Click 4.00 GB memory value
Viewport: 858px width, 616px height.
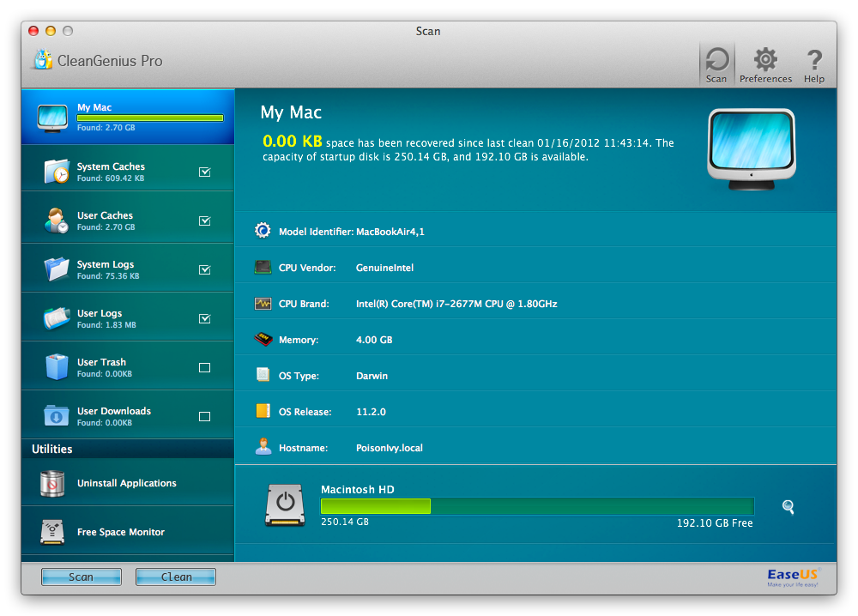pyautogui.click(x=374, y=340)
